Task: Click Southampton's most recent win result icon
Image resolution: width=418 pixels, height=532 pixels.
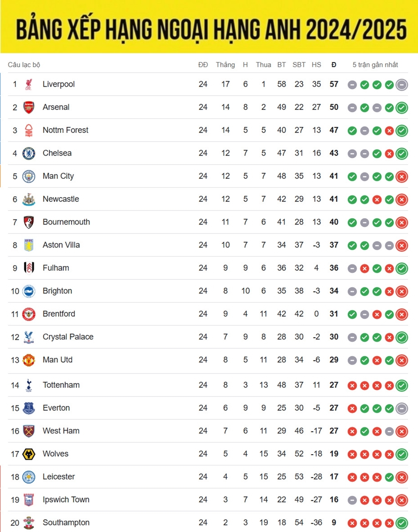Action: pyautogui.click(x=402, y=523)
